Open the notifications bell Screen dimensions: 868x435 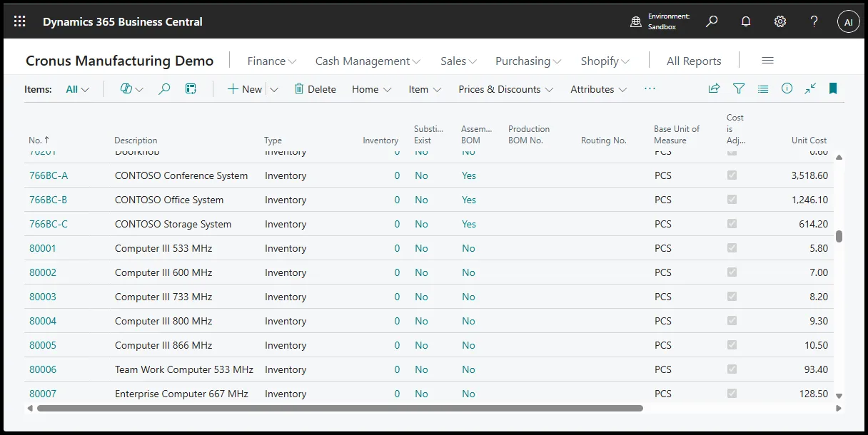pyautogui.click(x=746, y=21)
